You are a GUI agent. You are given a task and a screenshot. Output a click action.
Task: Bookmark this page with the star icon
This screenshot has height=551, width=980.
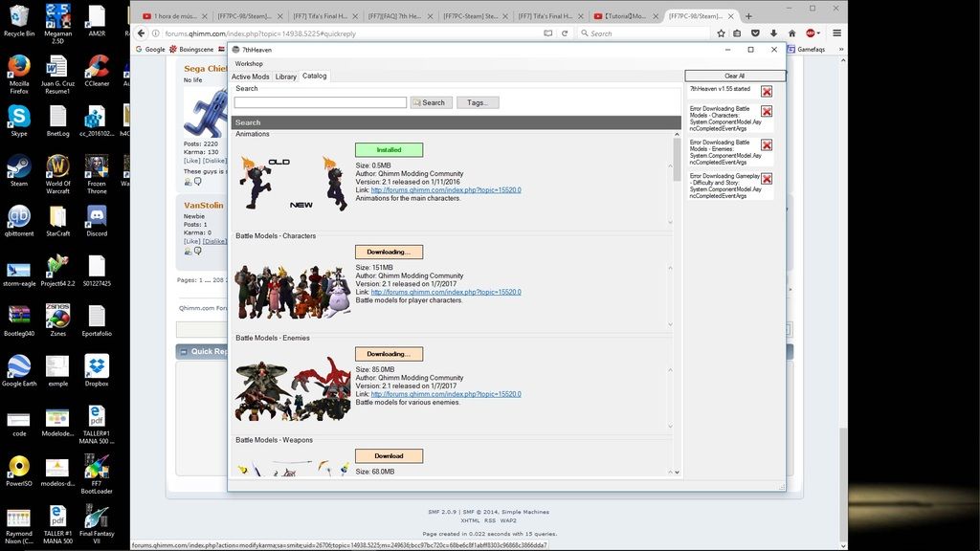(721, 33)
